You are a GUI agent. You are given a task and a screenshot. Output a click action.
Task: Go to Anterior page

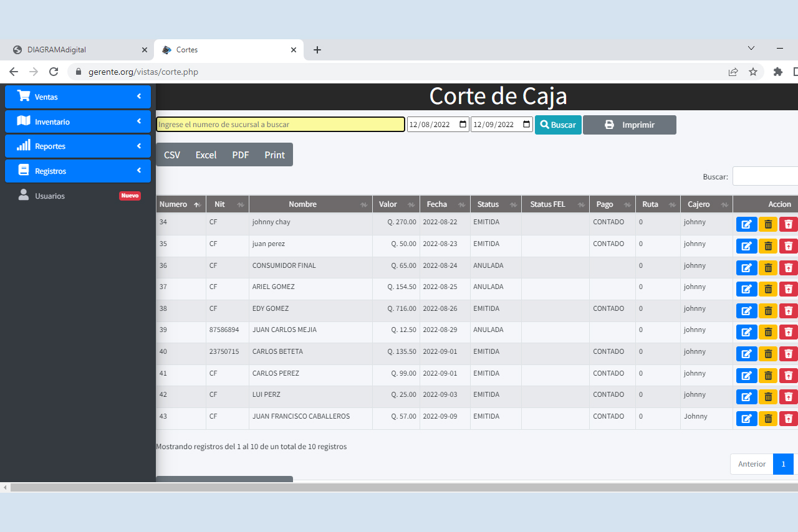point(752,464)
